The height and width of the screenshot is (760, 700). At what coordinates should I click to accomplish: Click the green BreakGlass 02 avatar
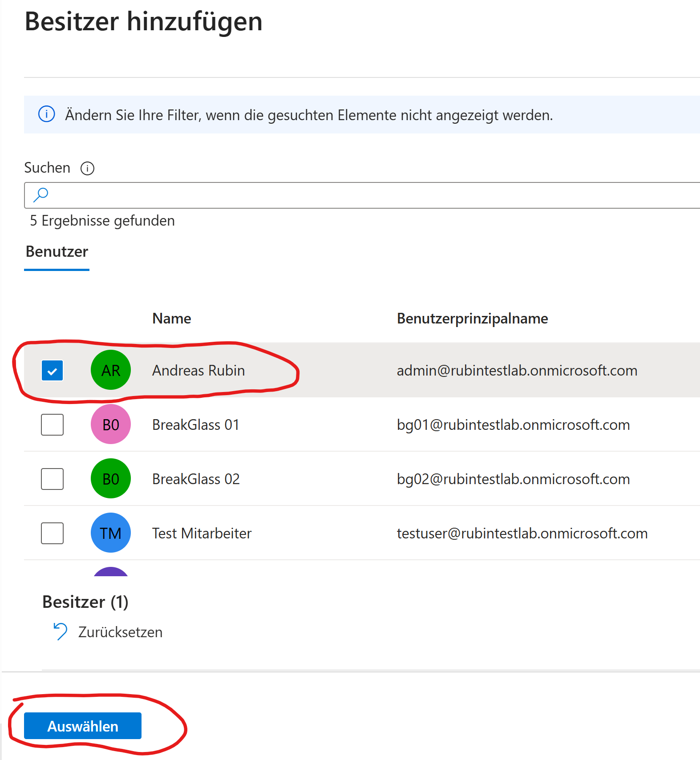tap(110, 479)
